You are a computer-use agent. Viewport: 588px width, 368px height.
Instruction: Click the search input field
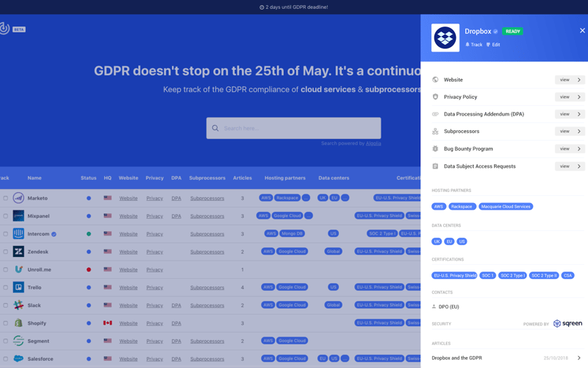tap(293, 128)
